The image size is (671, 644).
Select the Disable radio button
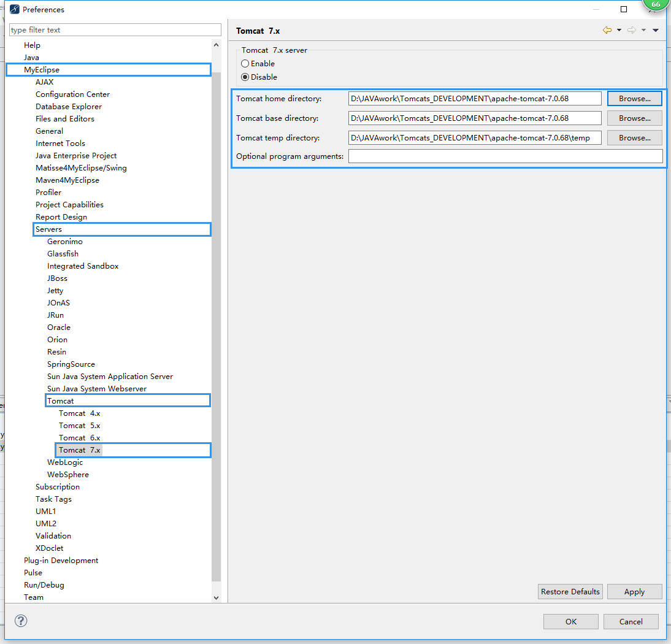pyautogui.click(x=245, y=77)
